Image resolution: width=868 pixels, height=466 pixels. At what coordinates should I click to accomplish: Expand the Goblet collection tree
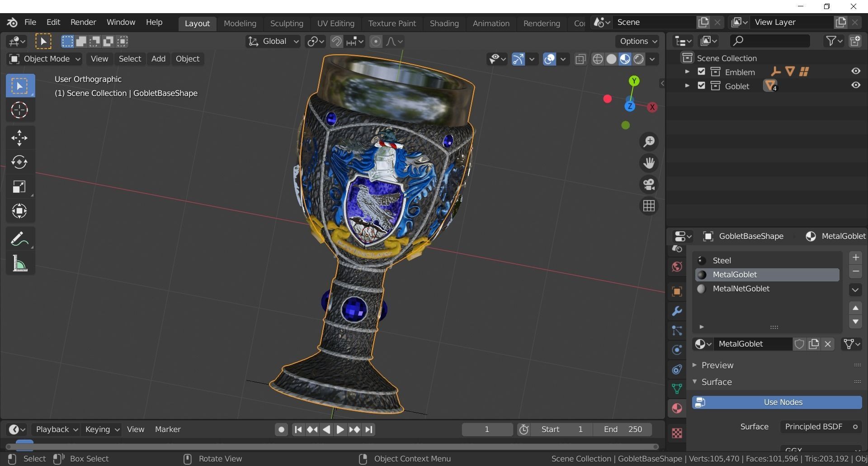687,86
